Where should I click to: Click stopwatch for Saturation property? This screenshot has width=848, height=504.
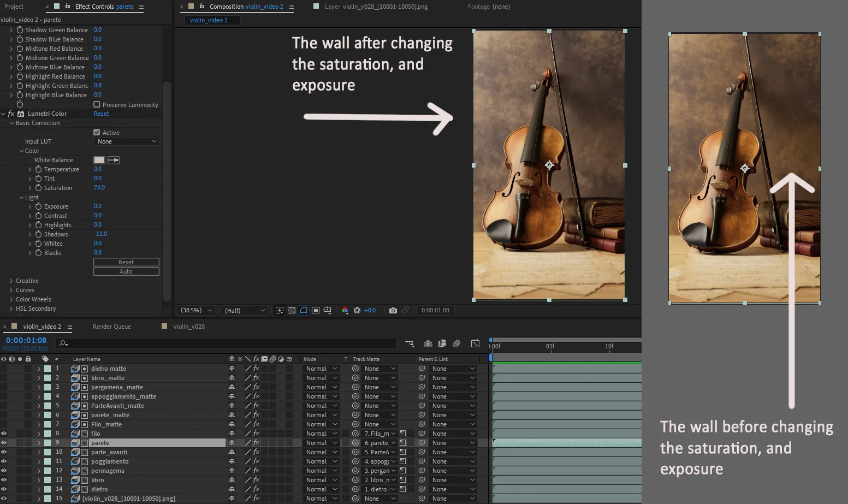[38, 188]
